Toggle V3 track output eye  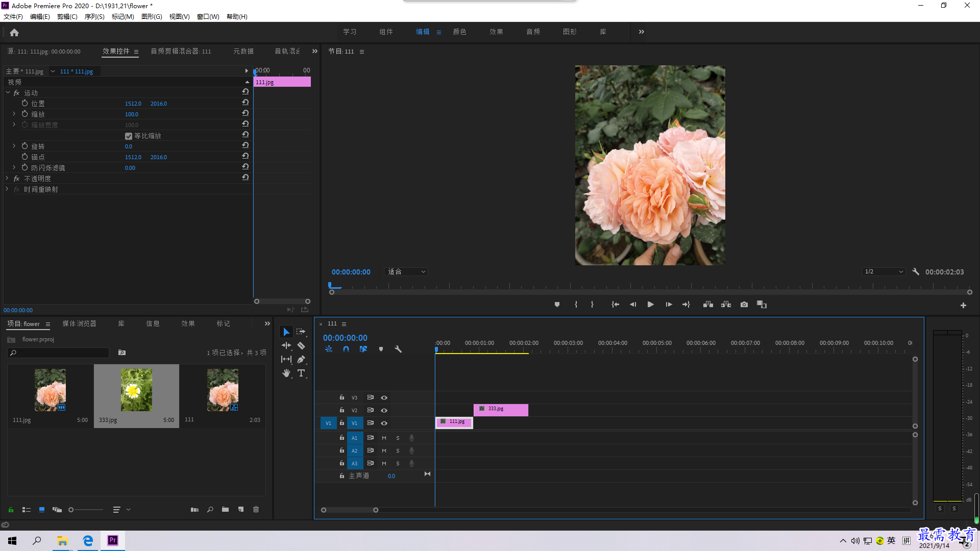(x=384, y=397)
